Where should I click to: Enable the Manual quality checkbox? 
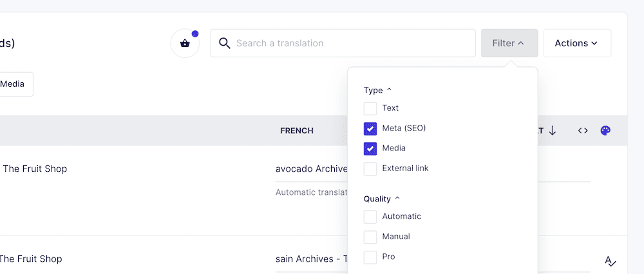tap(370, 237)
